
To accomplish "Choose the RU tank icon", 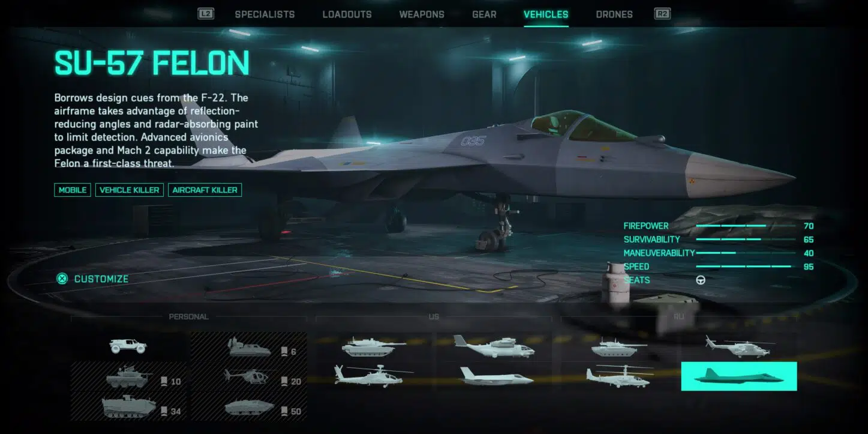I will (x=619, y=346).
